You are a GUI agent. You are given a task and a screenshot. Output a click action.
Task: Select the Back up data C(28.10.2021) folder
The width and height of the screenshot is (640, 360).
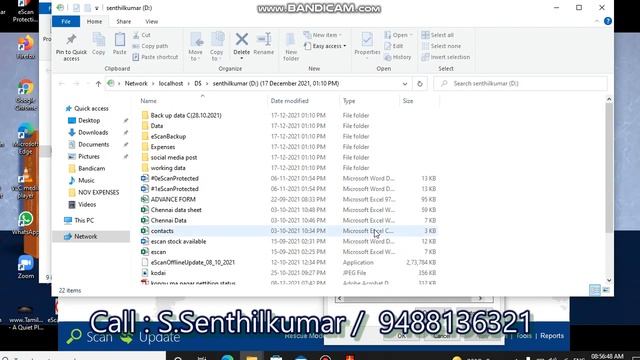tap(186, 116)
